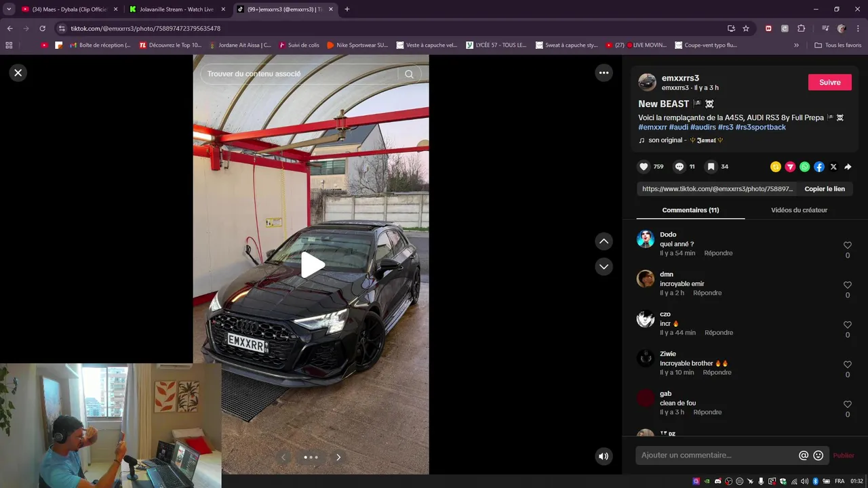Open comments via speech bubble icon
This screenshot has height=488, width=868.
click(679, 167)
